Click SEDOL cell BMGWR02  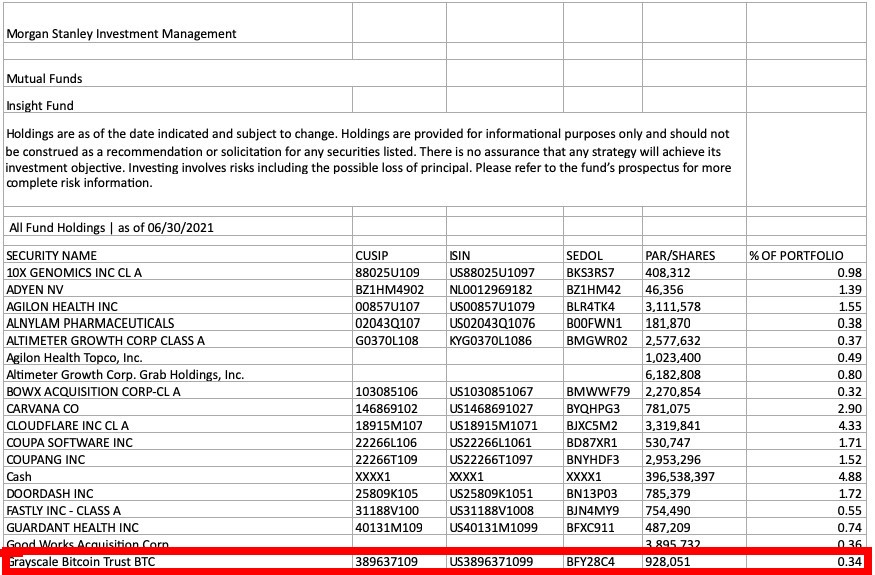(x=603, y=340)
